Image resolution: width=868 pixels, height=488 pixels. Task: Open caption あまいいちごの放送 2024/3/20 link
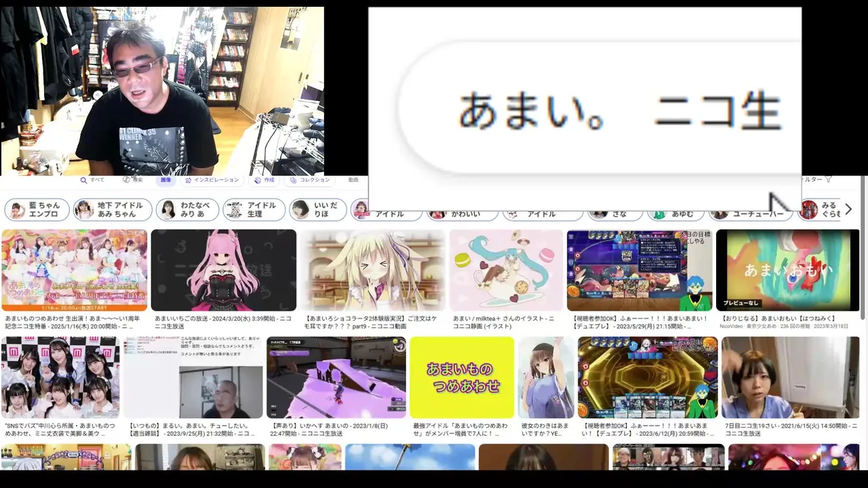[x=224, y=322]
